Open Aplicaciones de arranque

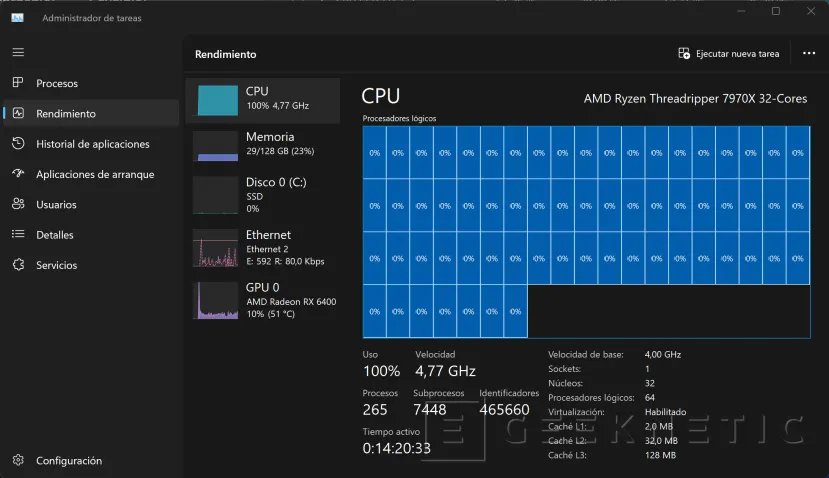click(91, 174)
